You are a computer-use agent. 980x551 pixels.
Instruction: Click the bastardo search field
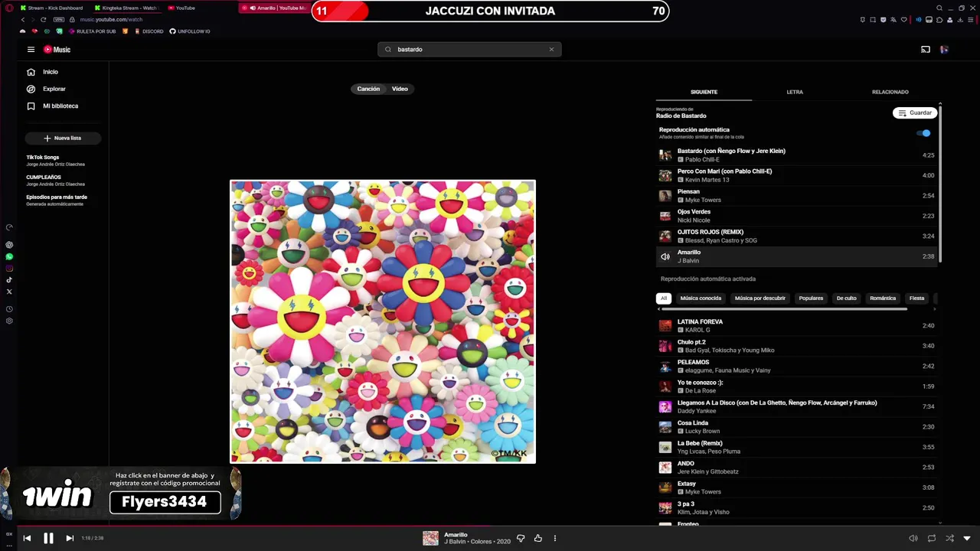pyautogui.click(x=469, y=49)
